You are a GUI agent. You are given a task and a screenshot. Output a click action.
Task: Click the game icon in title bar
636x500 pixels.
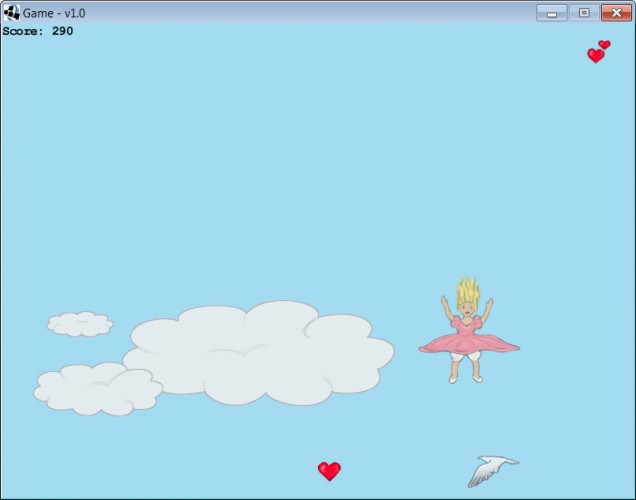[x=11, y=13]
